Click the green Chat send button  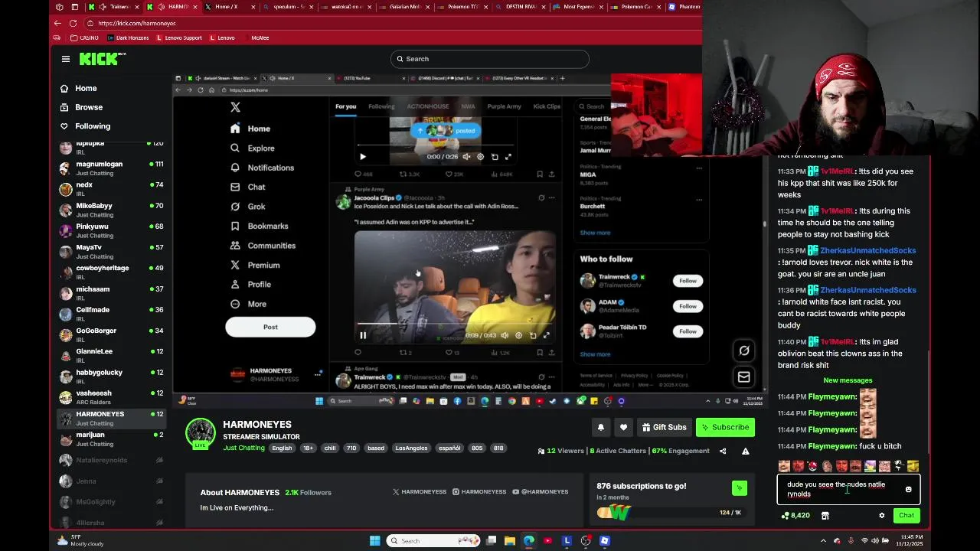pyautogui.click(x=906, y=515)
